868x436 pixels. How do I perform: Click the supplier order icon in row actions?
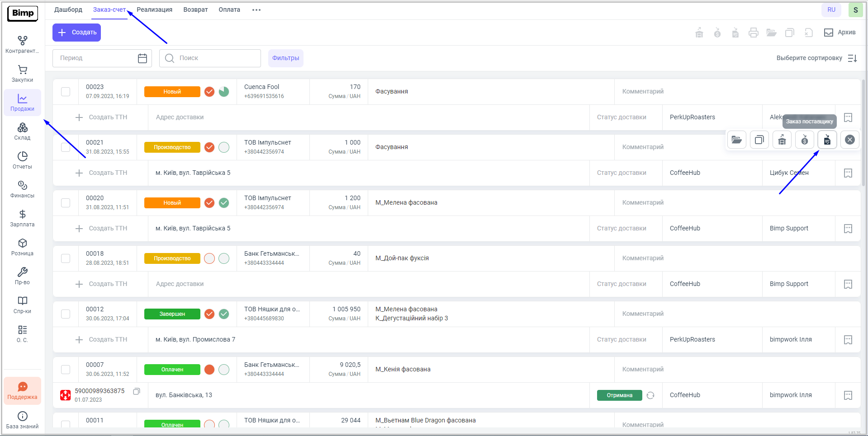pyautogui.click(x=827, y=140)
